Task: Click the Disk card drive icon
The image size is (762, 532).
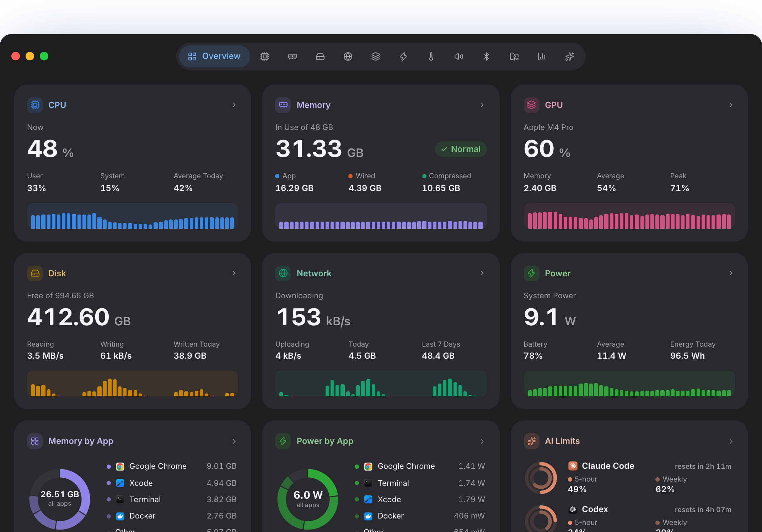Action: tap(35, 273)
